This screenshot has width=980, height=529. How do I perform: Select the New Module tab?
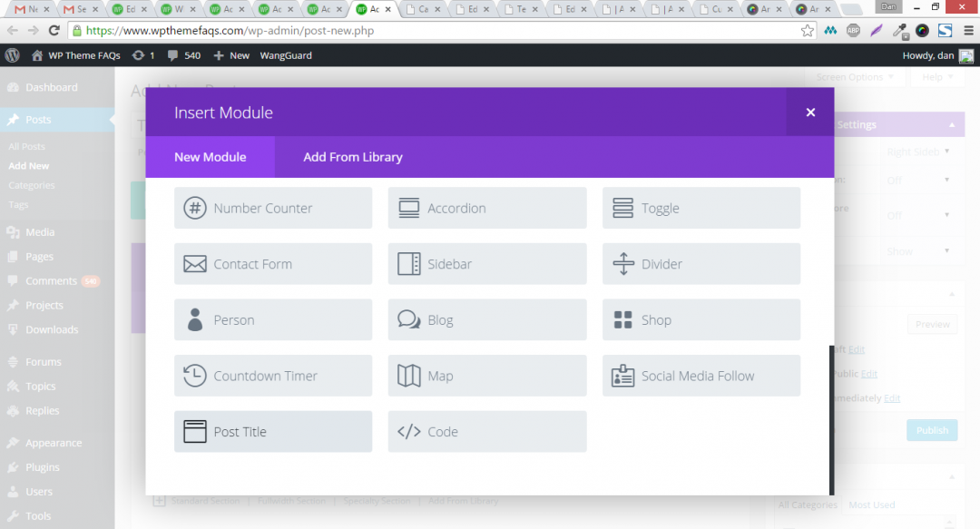210,157
